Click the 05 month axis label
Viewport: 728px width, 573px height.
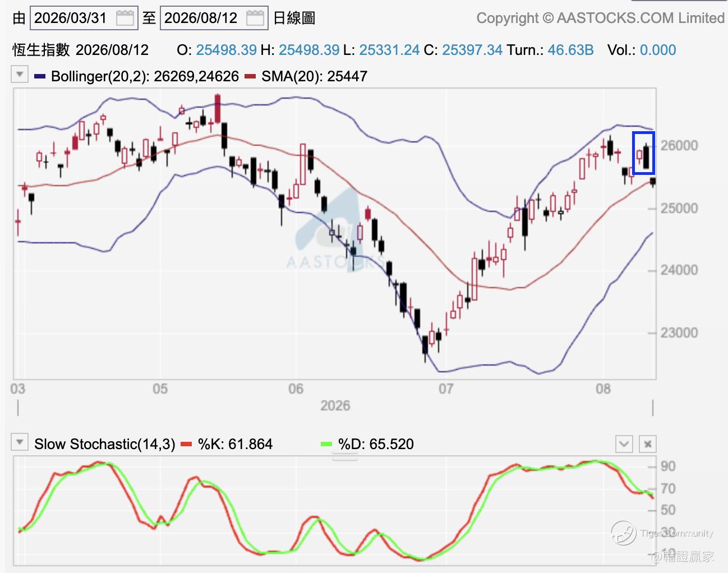[160, 389]
